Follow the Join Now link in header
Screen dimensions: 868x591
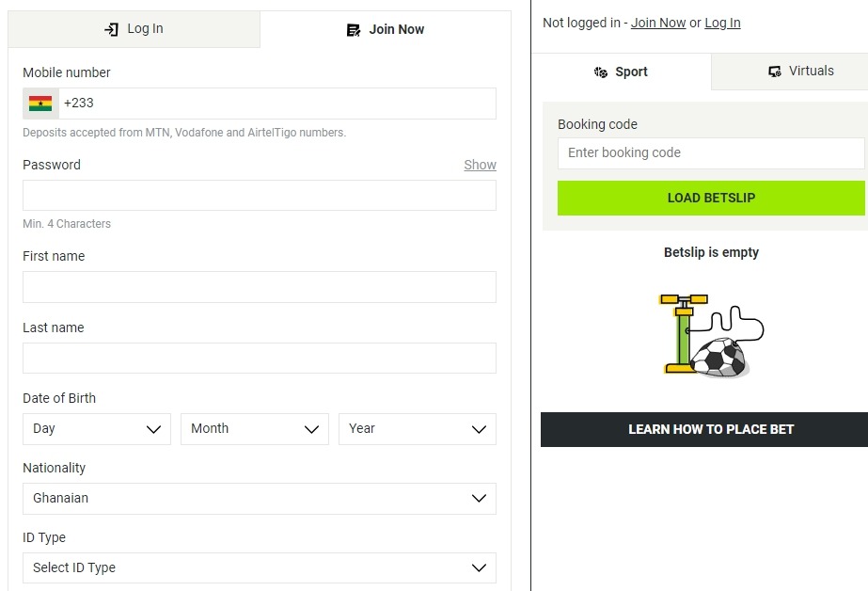[658, 23]
